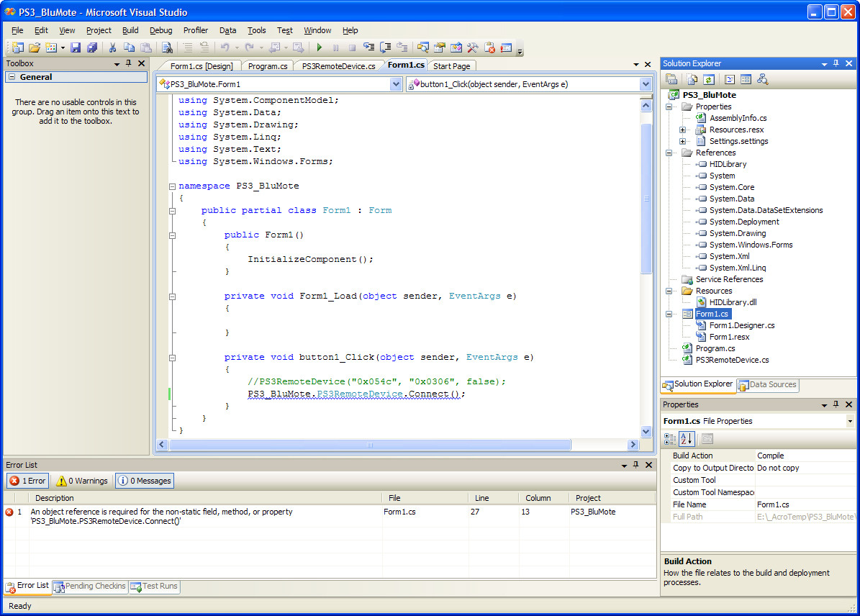Click the Properties icon in Solution Explorer toolbar
This screenshot has height=616, width=860.
click(671, 80)
